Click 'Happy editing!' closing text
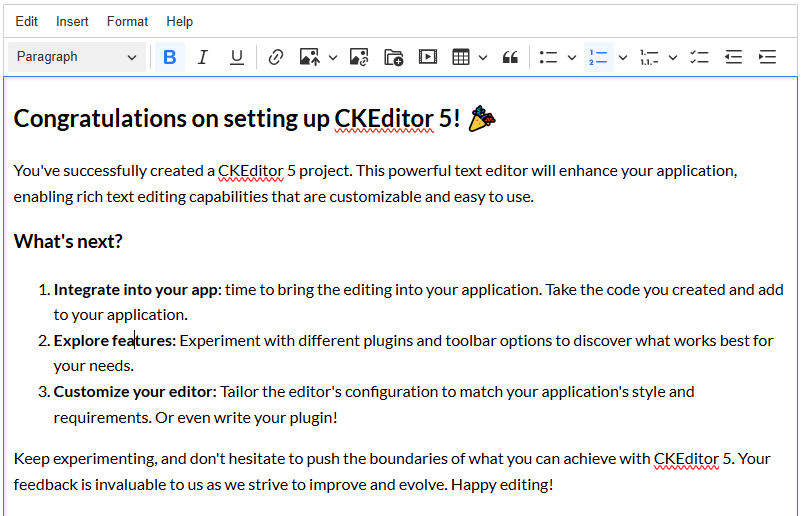The width and height of the screenshot is (805, 516). [502, 485]
